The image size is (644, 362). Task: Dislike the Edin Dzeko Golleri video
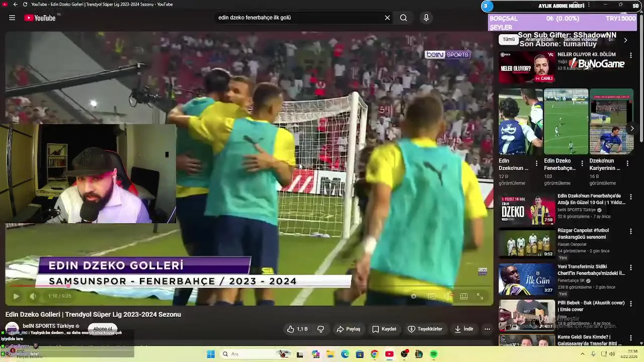(x=320, y=329)
